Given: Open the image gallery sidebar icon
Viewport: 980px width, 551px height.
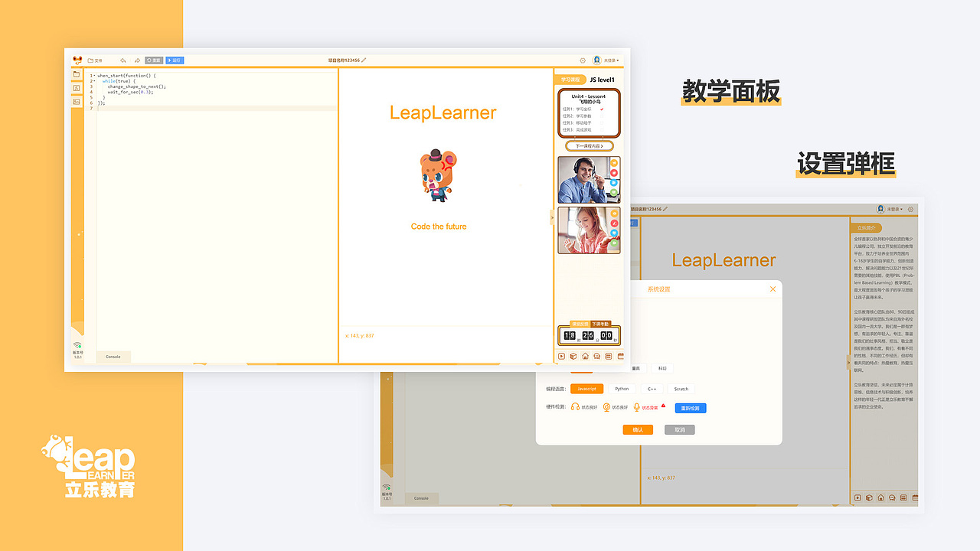Looking at the screenshot, I should coord(77,101).
